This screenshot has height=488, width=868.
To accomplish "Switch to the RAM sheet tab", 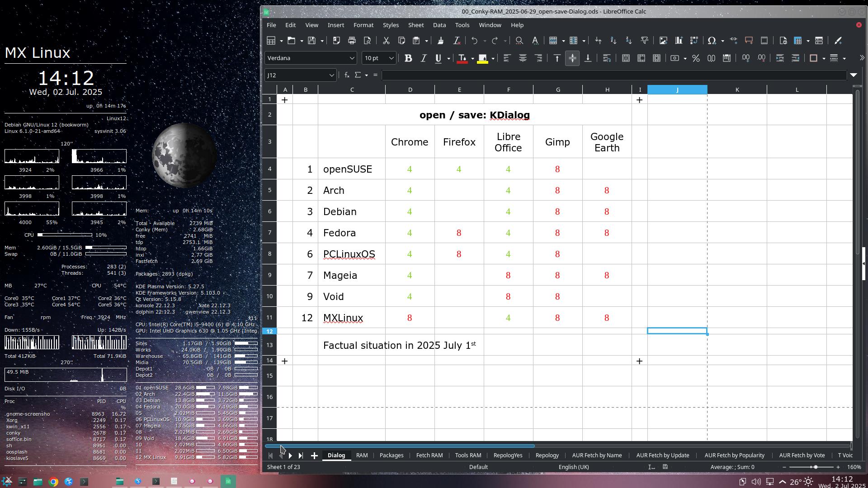I will (x=362, y=455).
